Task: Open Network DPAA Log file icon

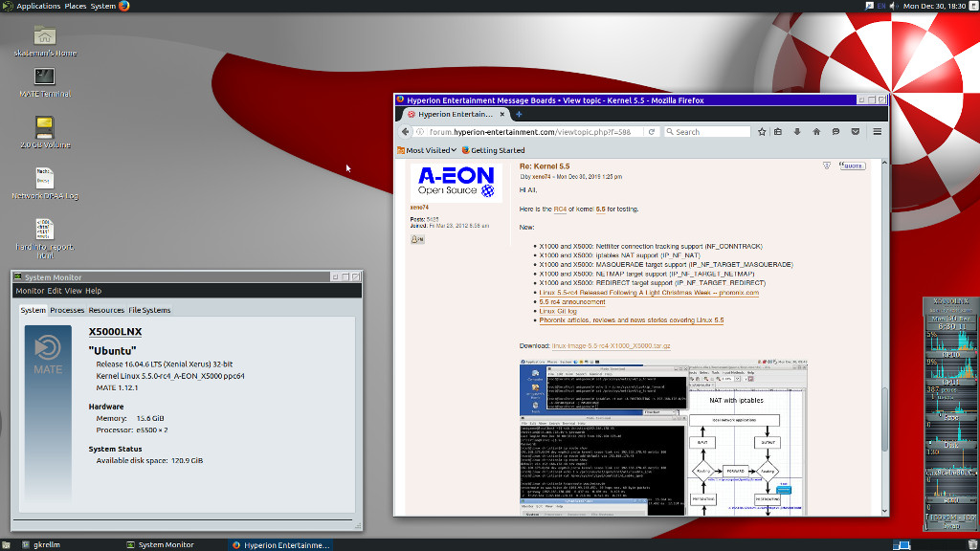Action: 44,184
